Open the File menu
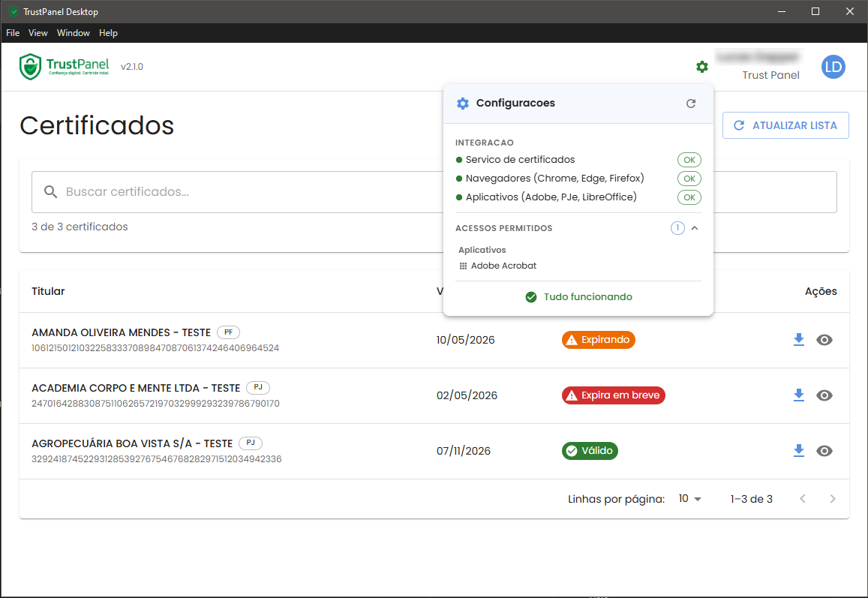 pyautogui.click(x=13, y=33)
